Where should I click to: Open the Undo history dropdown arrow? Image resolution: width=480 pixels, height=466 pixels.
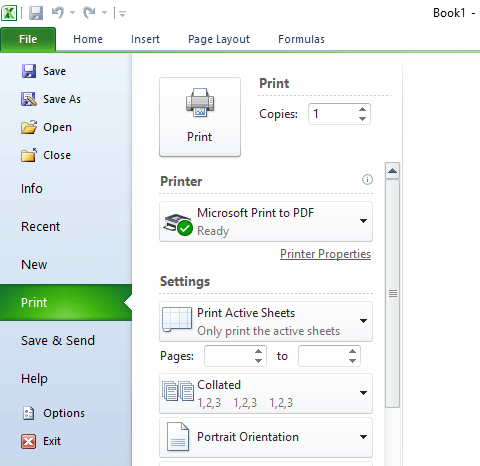click(x=72, y=13)
